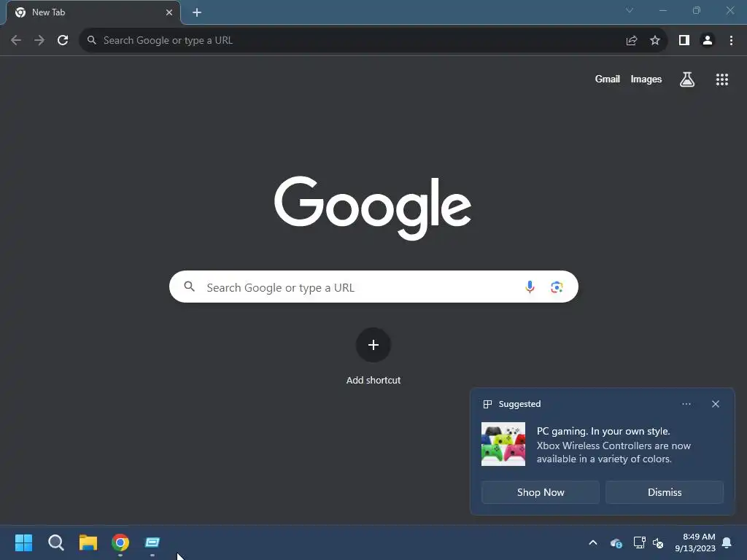This screenshot has width=747, height=560.
Task: Reload the page with the refresh icon
Action: pyautogui.click(x=63, y=41)
